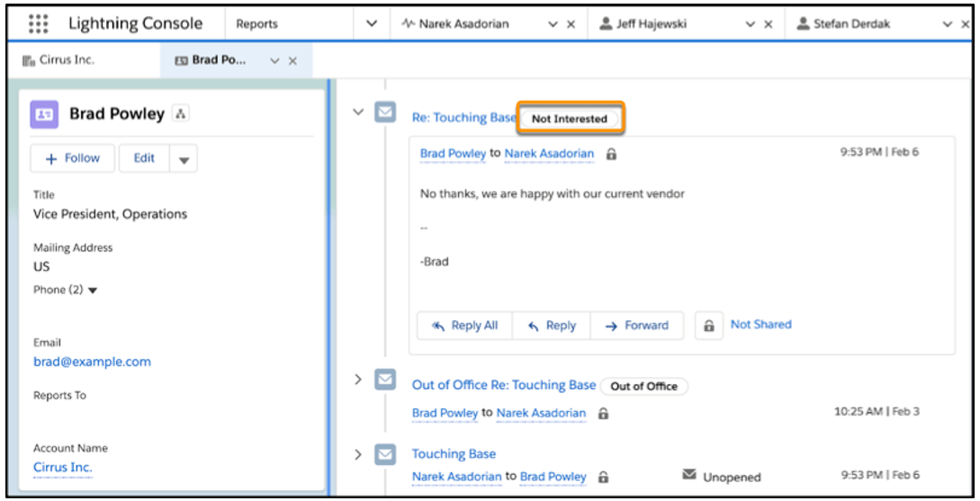Click the Reply button
Viewport: 980px width, 501px height.
[552, 326]
